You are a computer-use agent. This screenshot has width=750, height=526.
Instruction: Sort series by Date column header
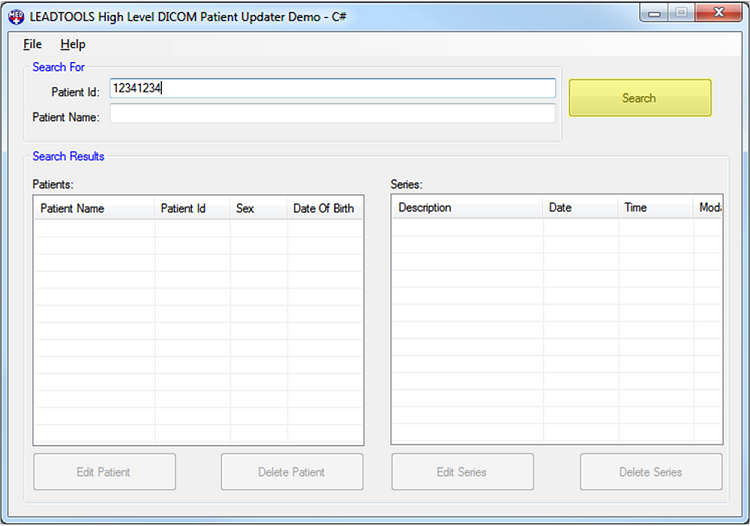click(580, 208)
